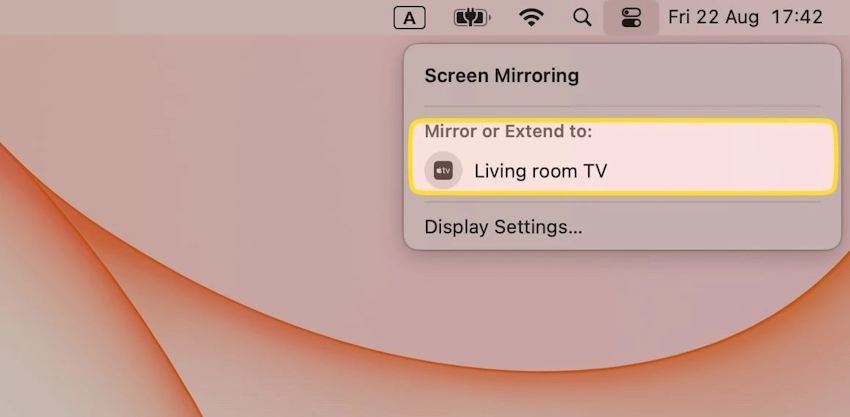This screenshot has width=850, height=417.
Task: Click blank panel area right of Screen Mirroring title
Action: (x=710, y=75)
